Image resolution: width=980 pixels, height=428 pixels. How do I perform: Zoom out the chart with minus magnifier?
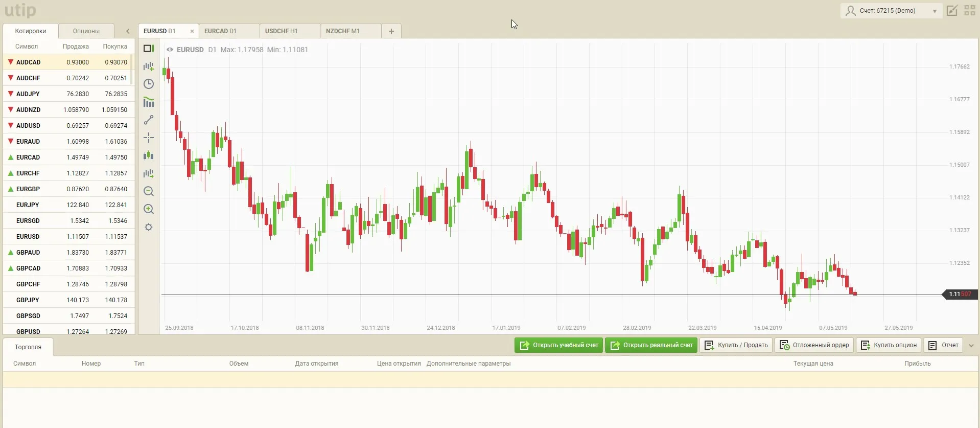(149, 191)
